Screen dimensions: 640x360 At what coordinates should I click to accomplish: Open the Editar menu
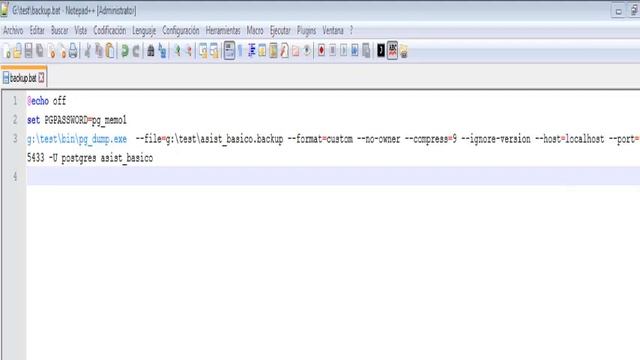37,31
